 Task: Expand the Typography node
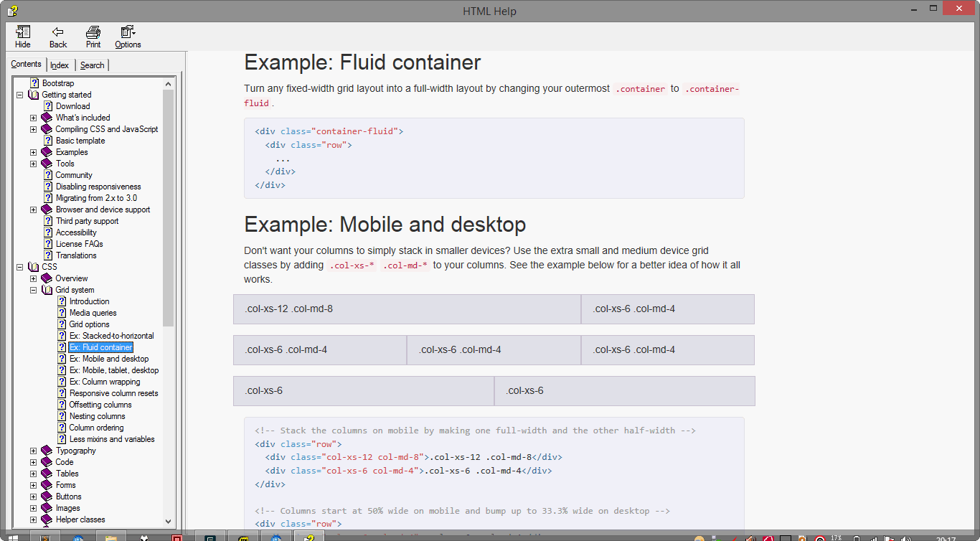coord(33,451)
